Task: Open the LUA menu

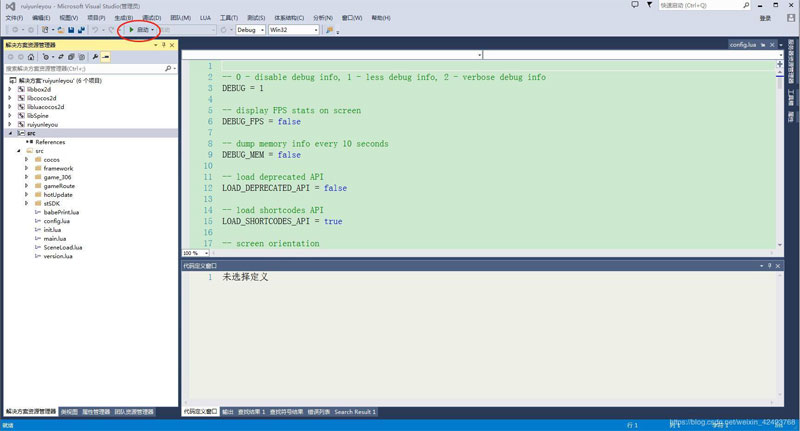Action: pyautogui.click(x=205, y=18)
